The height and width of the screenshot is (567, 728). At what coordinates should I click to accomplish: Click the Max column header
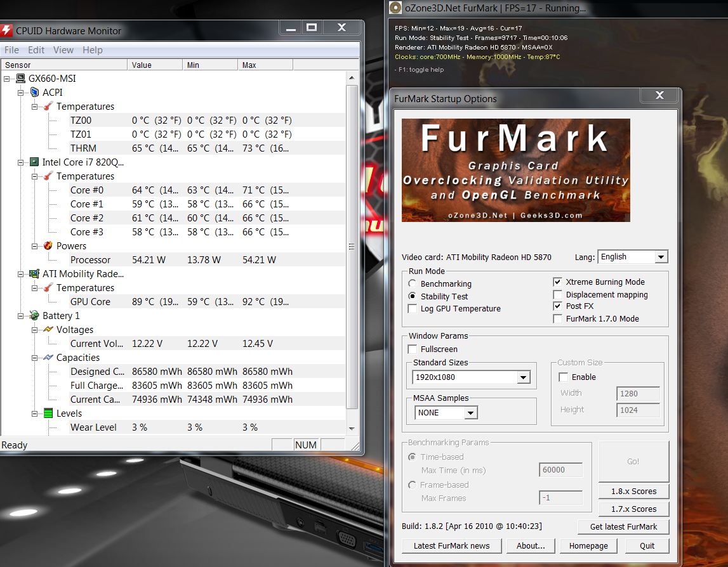point(265,65)
